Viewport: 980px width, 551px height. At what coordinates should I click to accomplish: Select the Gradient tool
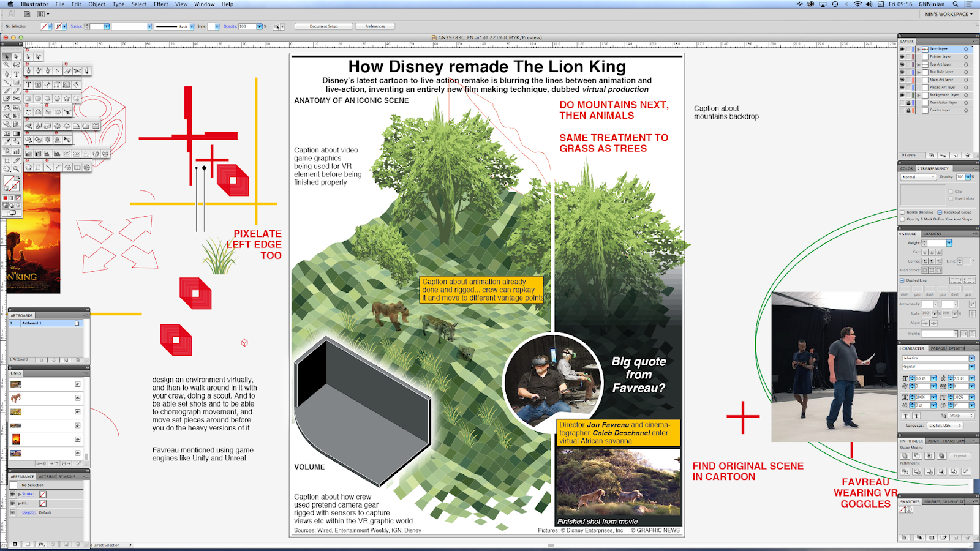tap(17, 133)
